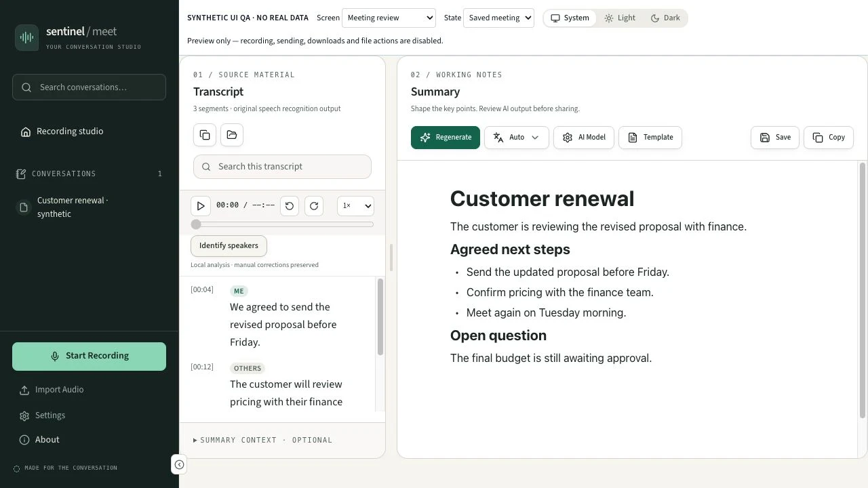Open the Auto language dropdown
Screen dimensions: 868x488
517,138
